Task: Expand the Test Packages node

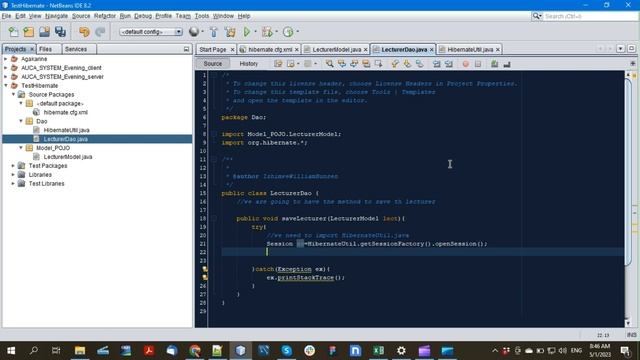Action: (x=13, y=166)
